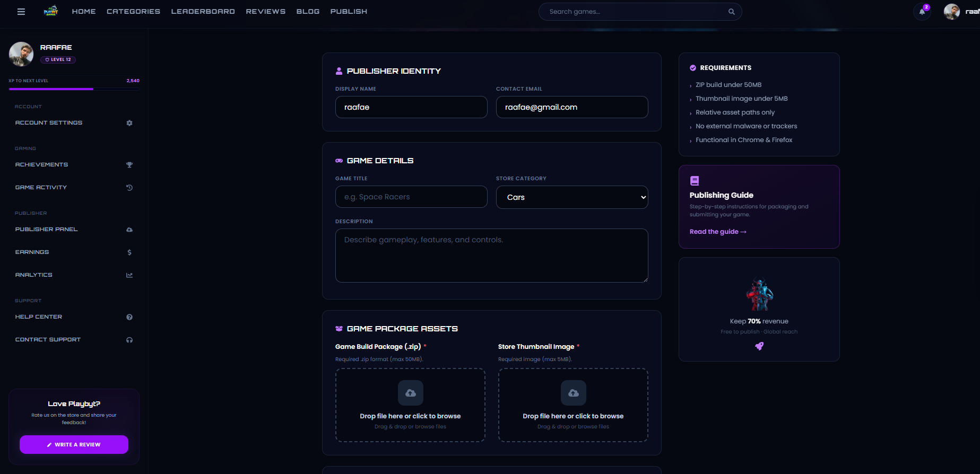Click the Contact Support headset icon
This screenshot has width=980, height=474.
pos(129,340)
